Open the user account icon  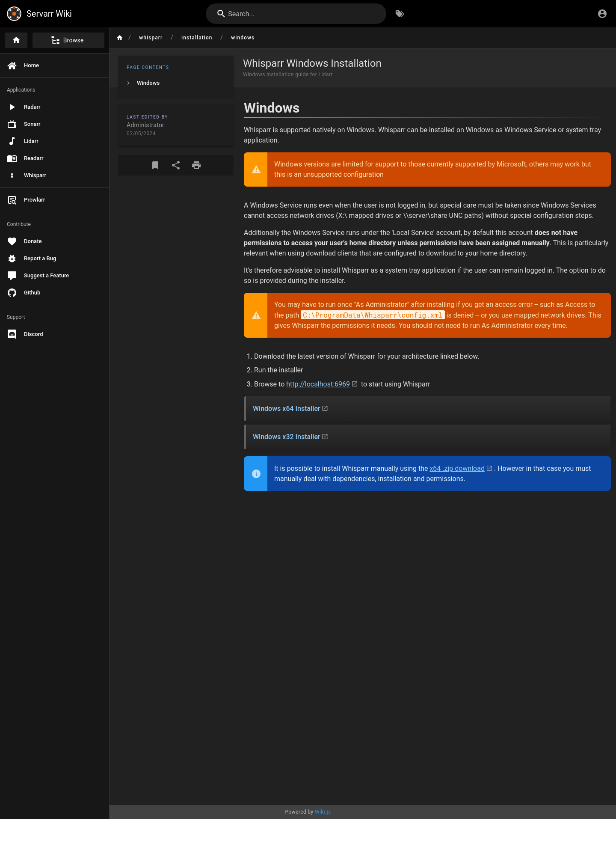602,14
